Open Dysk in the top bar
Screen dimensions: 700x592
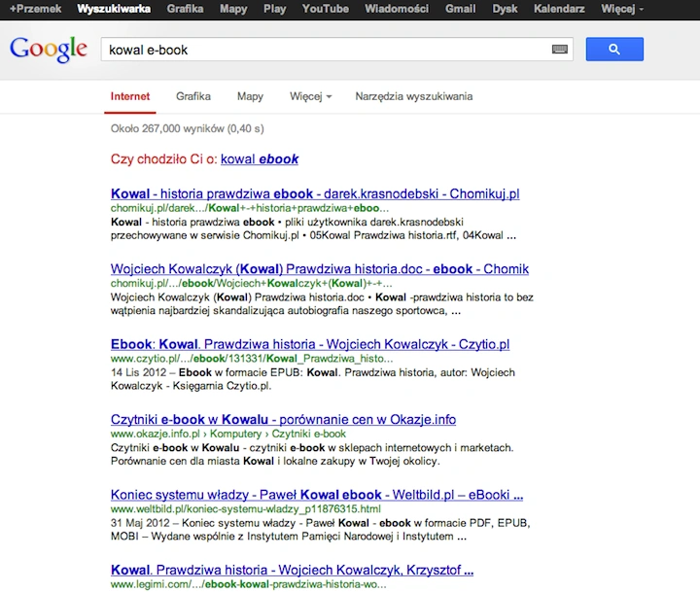(x=505, y=9)
